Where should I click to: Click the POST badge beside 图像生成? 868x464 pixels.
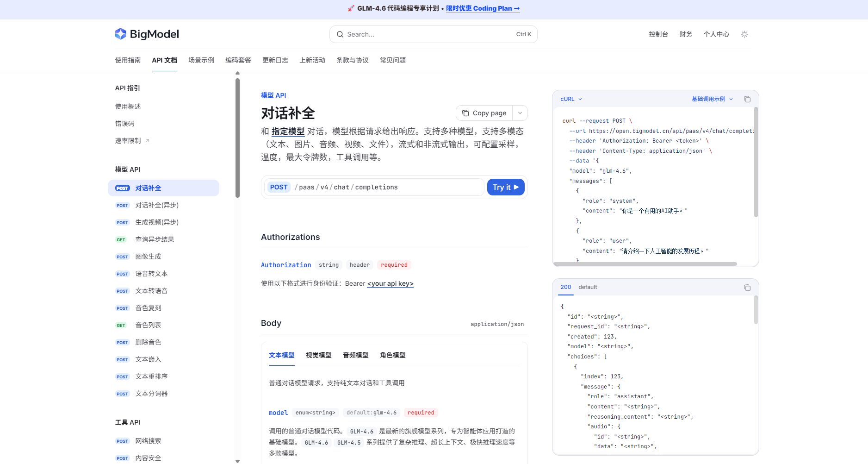click(122, 257)
